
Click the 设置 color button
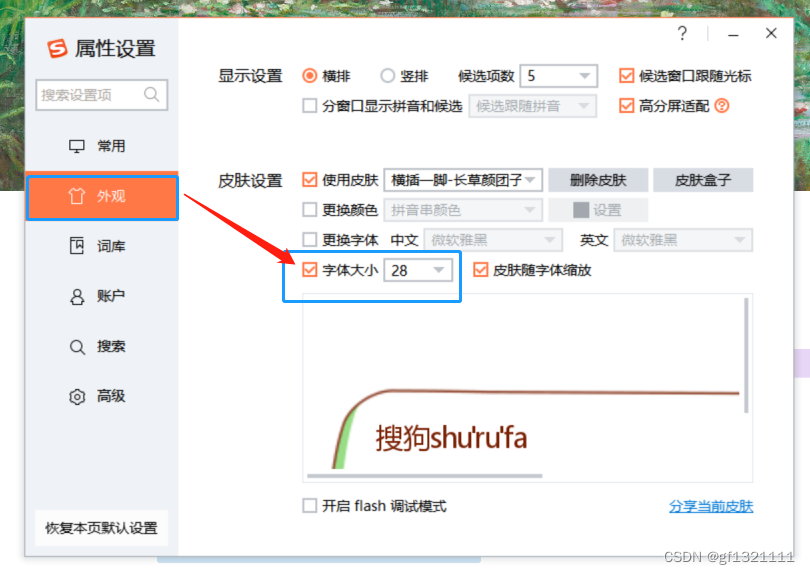point(598,210)
